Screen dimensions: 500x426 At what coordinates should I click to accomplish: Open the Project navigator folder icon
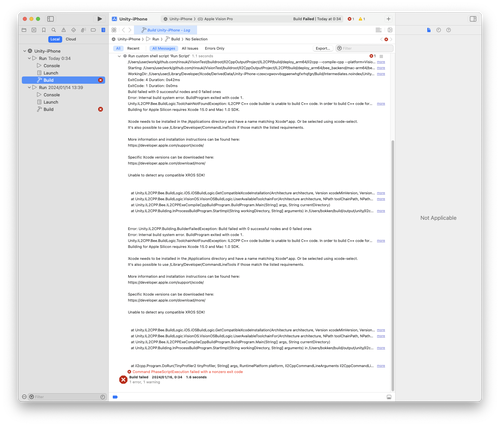(24, 30)
